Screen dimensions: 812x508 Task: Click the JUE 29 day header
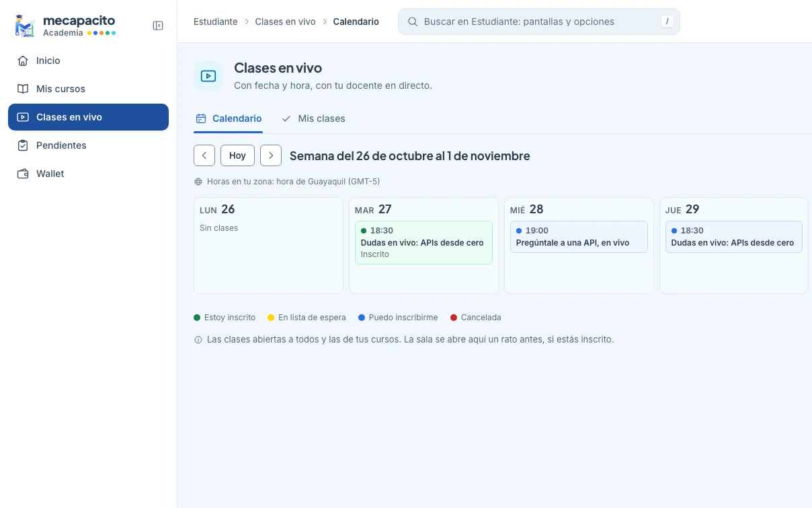[x=682, y=210]
